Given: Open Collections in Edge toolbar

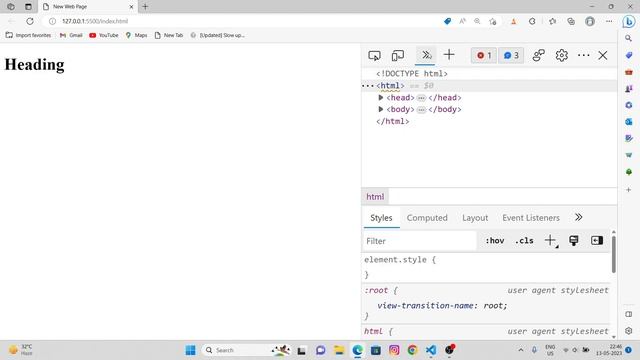Looking at the screenshot, I should coord(571,21).
